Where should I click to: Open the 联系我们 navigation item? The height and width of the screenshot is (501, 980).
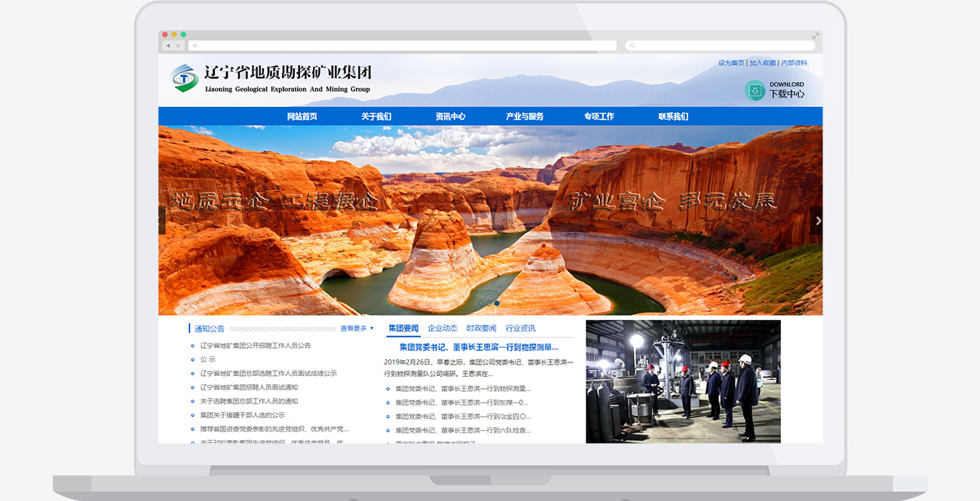tap(673, 117)
